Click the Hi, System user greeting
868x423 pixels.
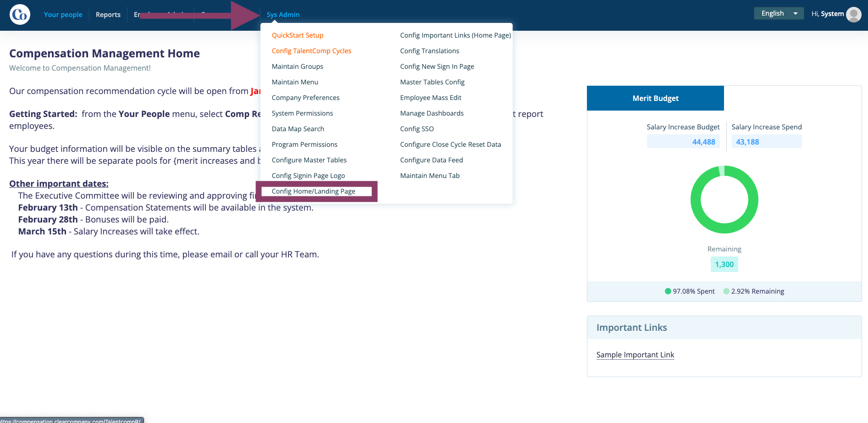click(827, 14)
